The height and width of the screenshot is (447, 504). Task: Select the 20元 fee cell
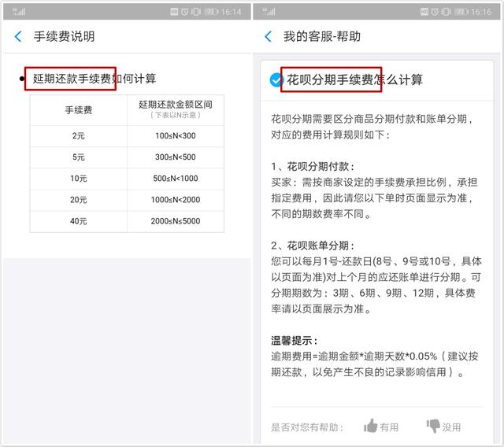79,200
